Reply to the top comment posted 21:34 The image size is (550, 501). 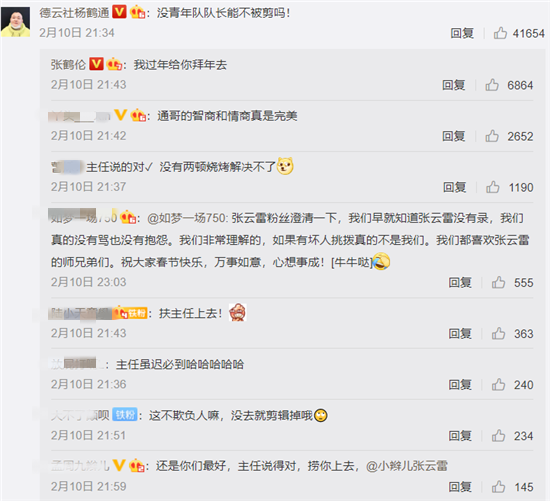462,33
